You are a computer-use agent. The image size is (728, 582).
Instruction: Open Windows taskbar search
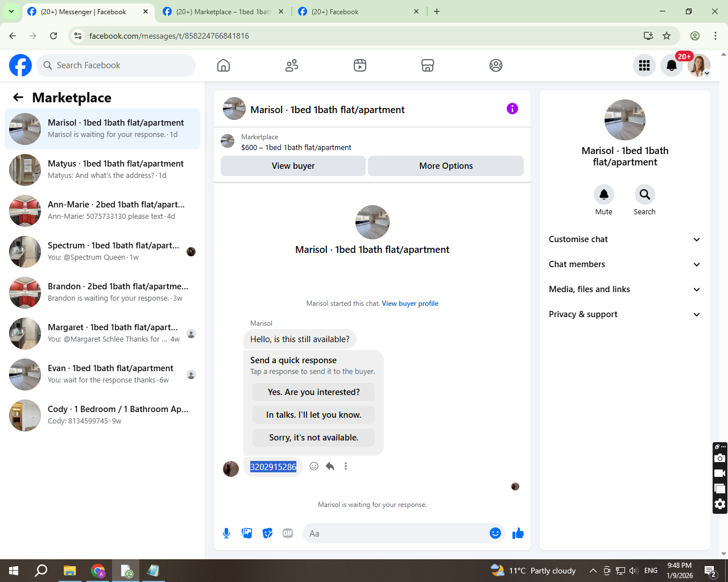[41, 571]
